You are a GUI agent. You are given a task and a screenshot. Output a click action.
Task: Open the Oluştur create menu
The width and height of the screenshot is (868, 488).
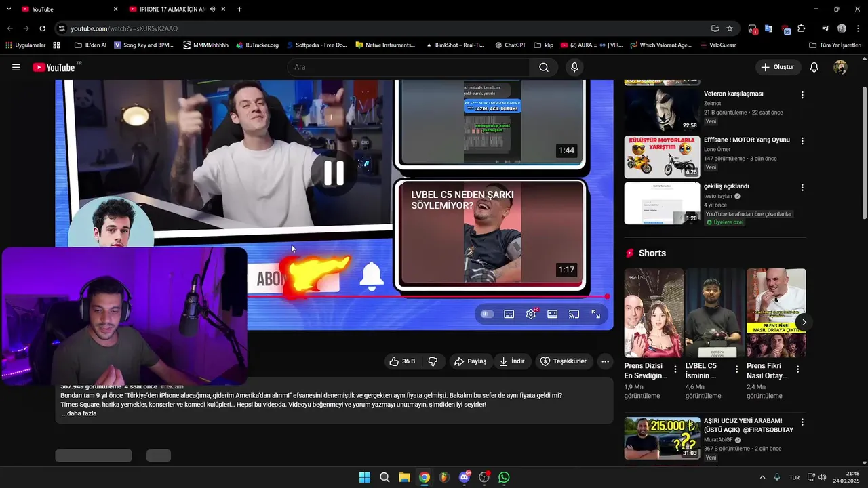coord(778,67)
